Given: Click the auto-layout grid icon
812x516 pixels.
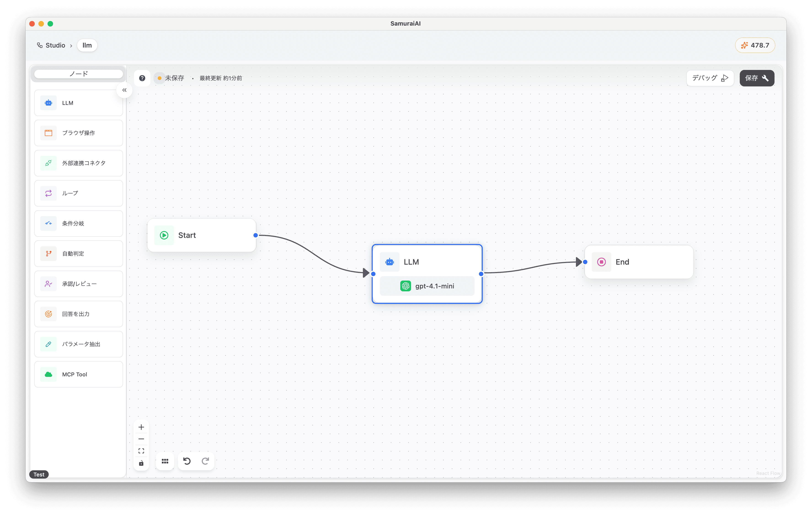Looking at the screenshot, I should click(165, 461).
